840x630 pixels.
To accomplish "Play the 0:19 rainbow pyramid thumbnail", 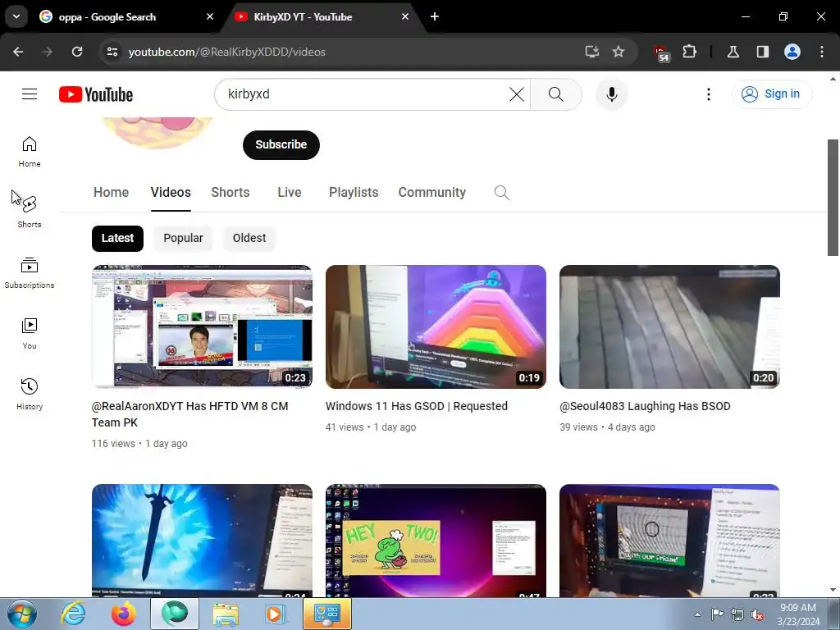I will pos(436,326).
